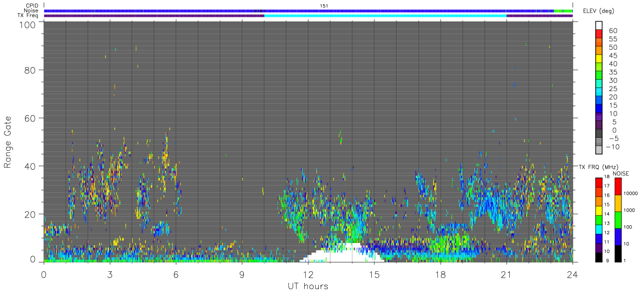The image size is (644, 297).
Task: Pick the white top swatch of ELEV scale
Action: coord(599,25)
